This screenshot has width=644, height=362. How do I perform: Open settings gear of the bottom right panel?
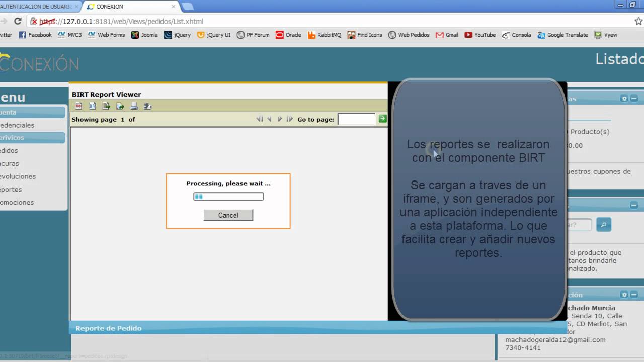(624, 295)
